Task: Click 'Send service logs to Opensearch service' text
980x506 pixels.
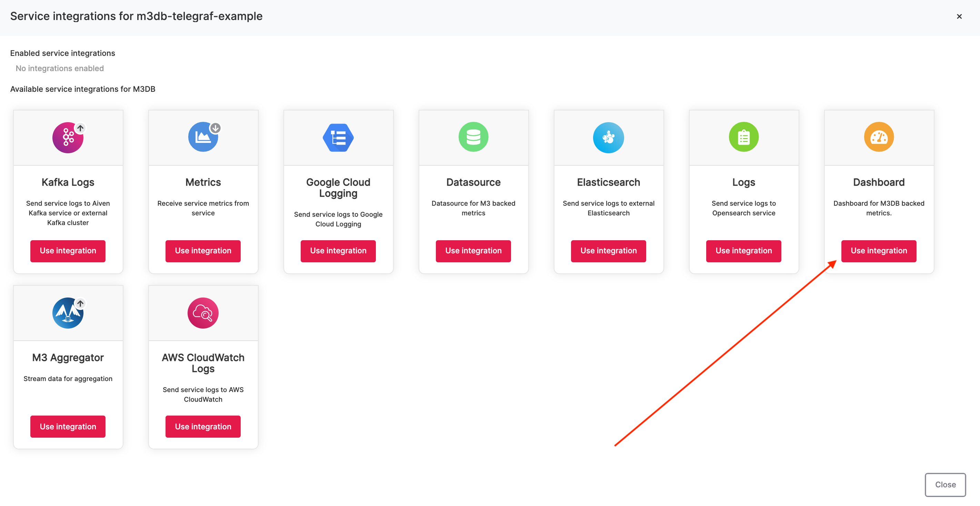Action: [x=743, y=208]
